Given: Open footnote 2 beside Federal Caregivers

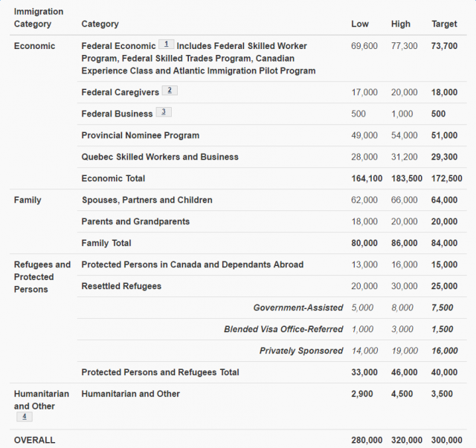Looking at the screenshot, I should (x=170, y=91).
